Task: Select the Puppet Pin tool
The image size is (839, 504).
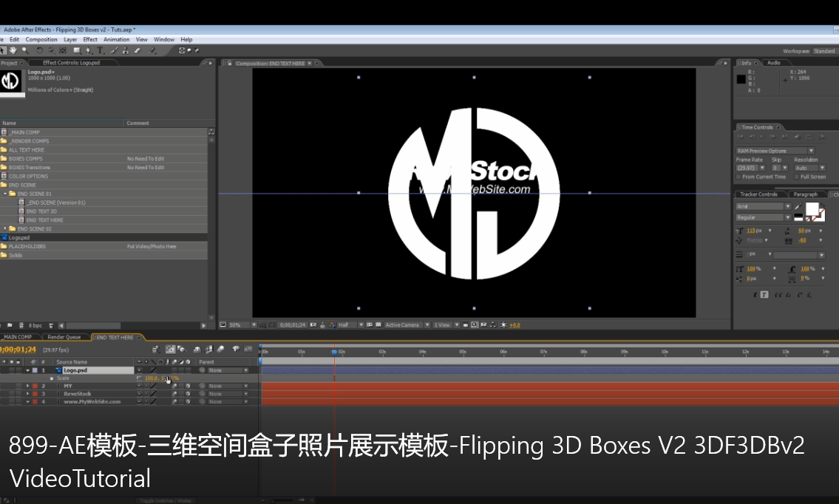Action: (152, 50)
